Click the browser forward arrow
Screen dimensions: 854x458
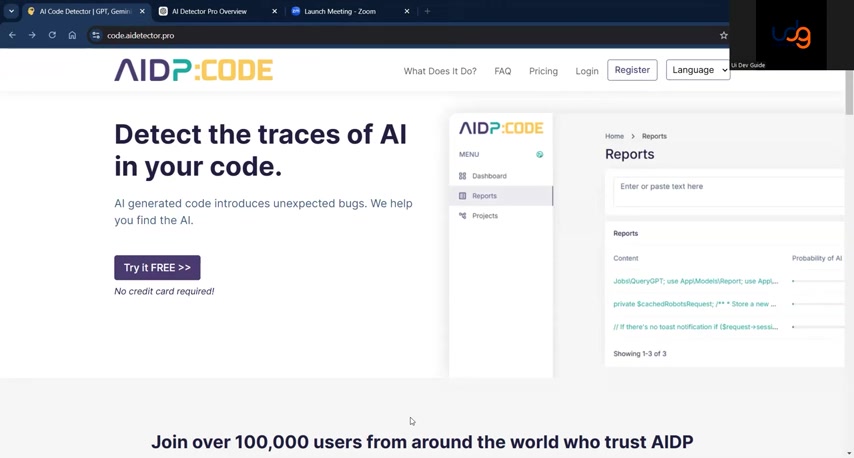32,35
